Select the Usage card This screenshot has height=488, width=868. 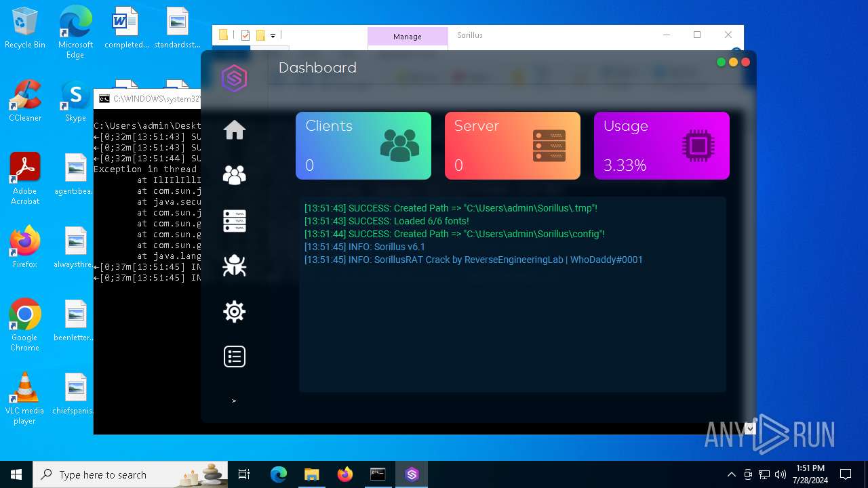pos(662,146)
